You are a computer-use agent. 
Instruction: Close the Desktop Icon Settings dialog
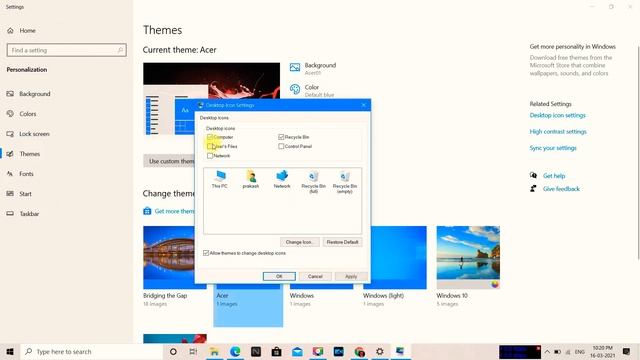click(x=363, y=105)
